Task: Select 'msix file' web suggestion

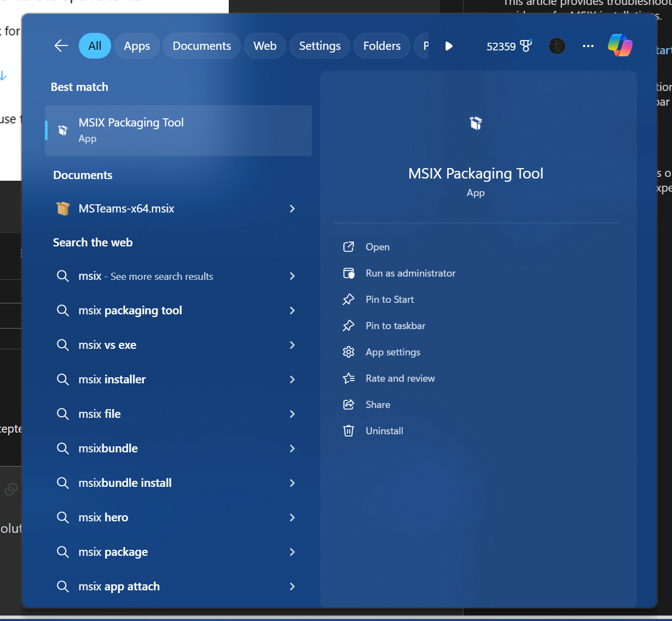Action: point(178,414)
